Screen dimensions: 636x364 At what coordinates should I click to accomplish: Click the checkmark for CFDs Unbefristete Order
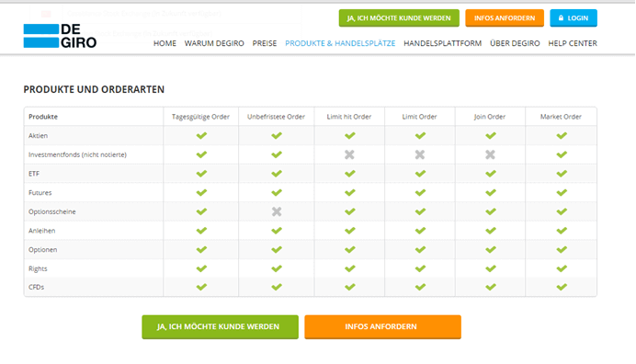click(x=277, y=287)
